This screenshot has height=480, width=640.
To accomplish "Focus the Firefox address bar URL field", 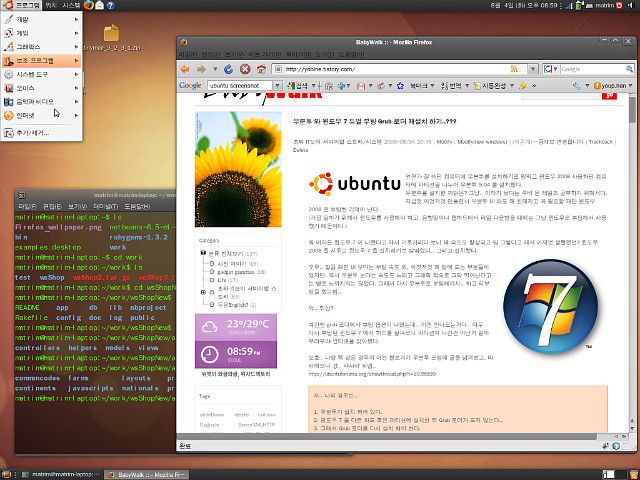I will coord(394,69).
